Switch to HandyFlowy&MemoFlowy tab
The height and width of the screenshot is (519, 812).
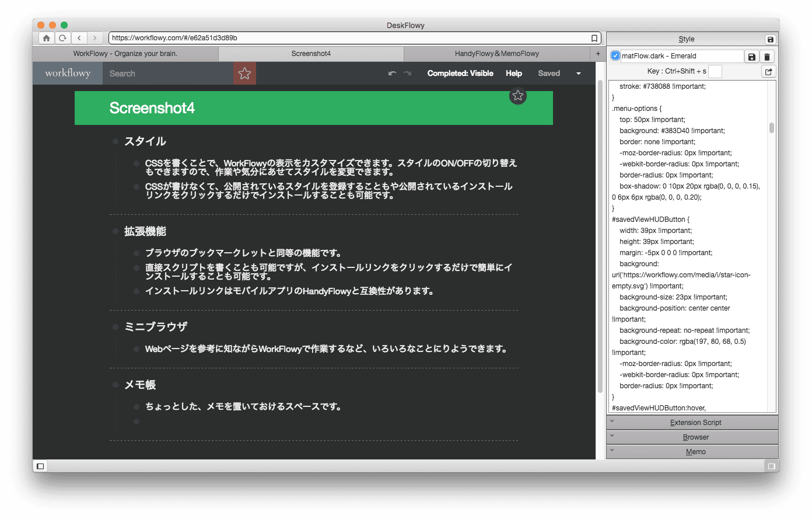(x=497, y=54)
